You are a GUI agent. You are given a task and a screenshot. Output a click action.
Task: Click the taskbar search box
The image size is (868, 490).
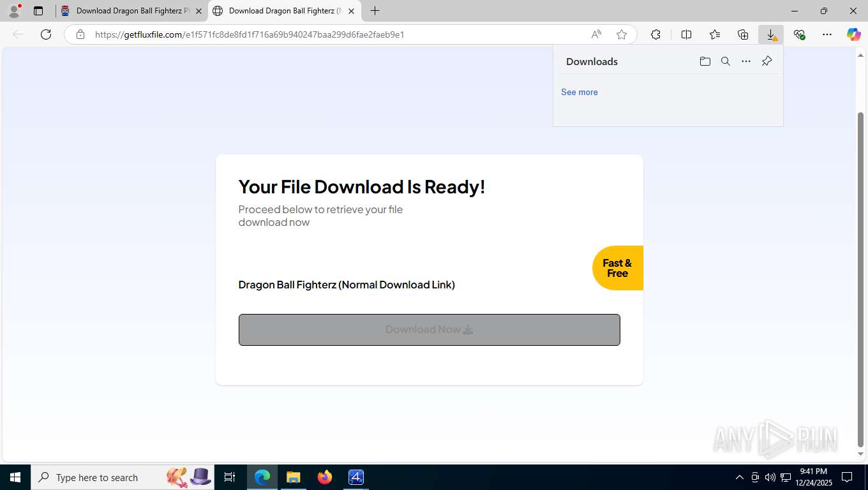123,477
